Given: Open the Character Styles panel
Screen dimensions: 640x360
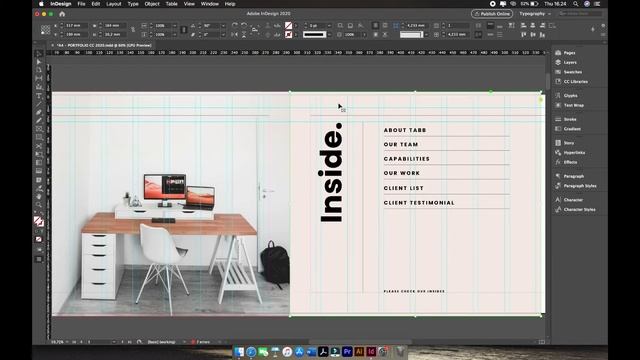Looking at the screenshot, I should (x=579, y=209).
